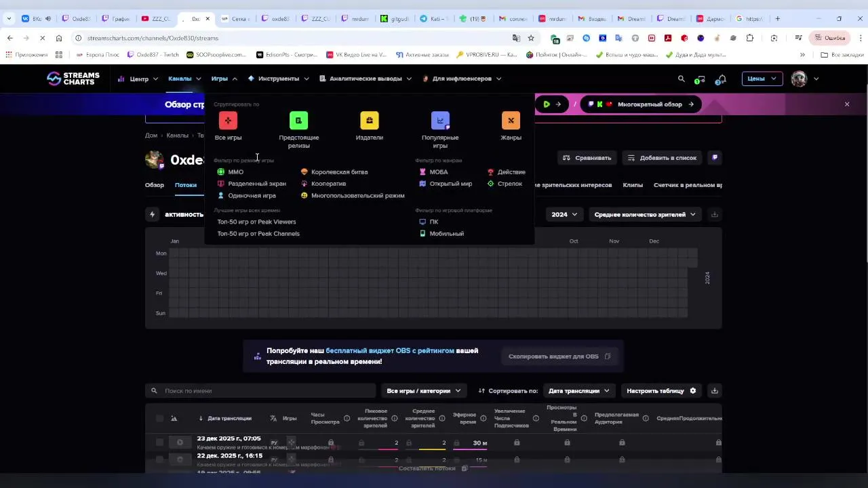Sort by 'Дата трансляции' column header
The width and height of the screenshot is (868, 488).
coord(229,418)
